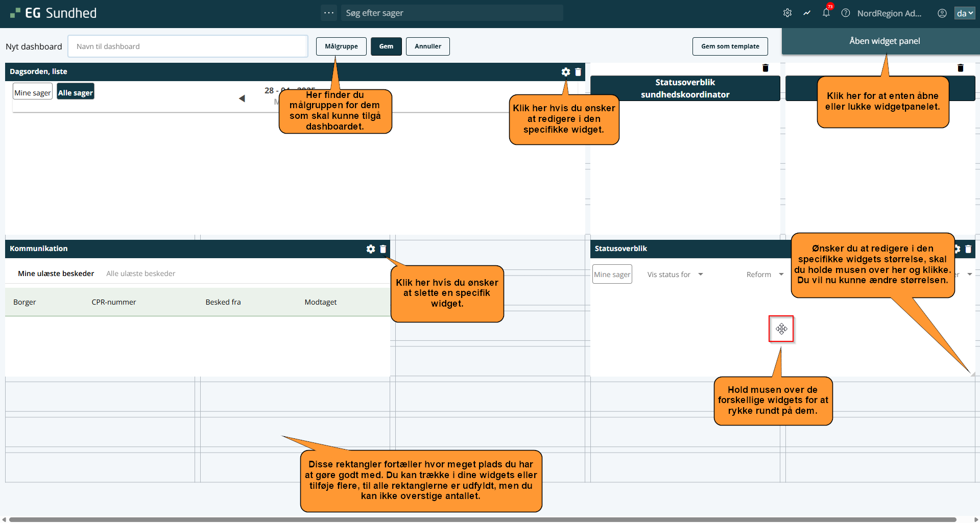Screen dimensions: 980x523
Task: Expand the Vis status for dropdown
Action: pyautogui.click(x=675, y=275)
